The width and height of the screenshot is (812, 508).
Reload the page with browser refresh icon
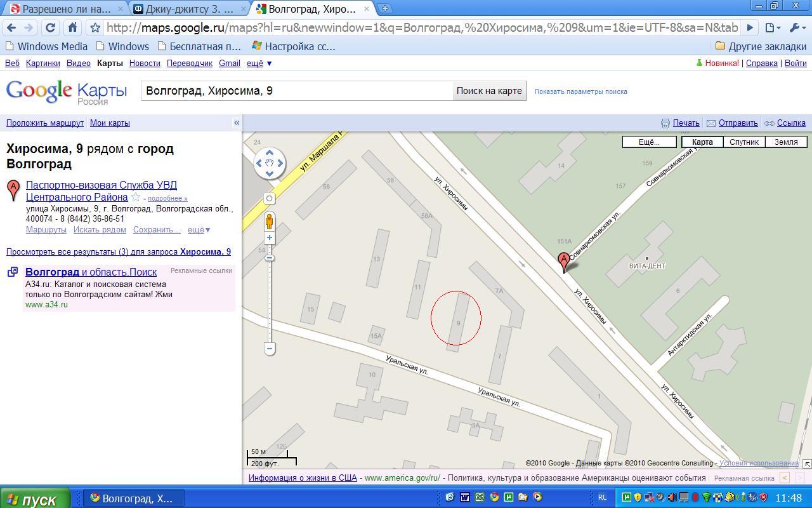(x=50, y=27)
